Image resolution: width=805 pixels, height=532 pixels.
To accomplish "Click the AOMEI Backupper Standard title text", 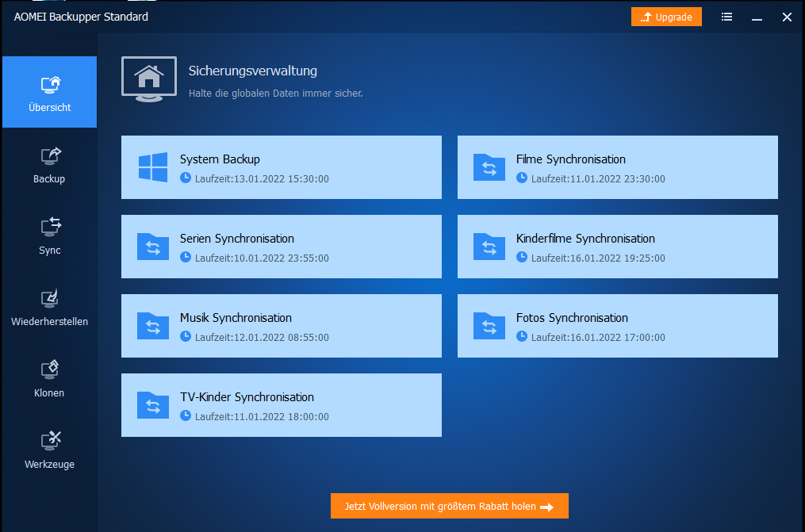I will (81, 17).
